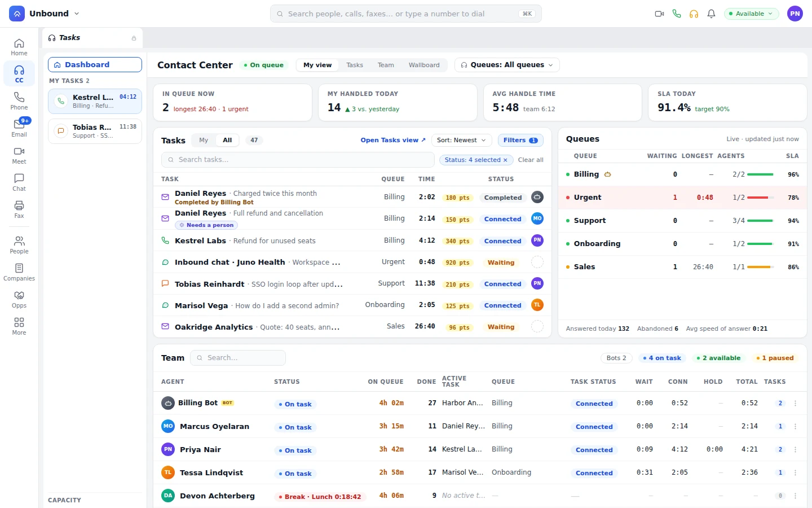This screenshot has height=508, width=812.
Task: Open notifications bell
Action: click(712, 14)
